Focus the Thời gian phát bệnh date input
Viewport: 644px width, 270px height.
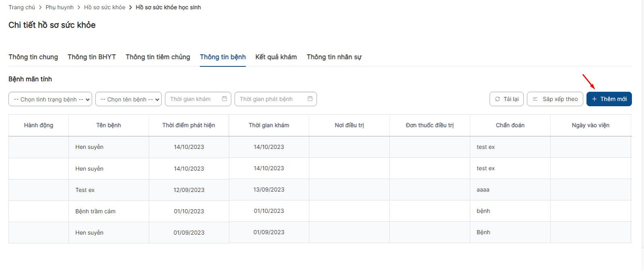[276, 99]
